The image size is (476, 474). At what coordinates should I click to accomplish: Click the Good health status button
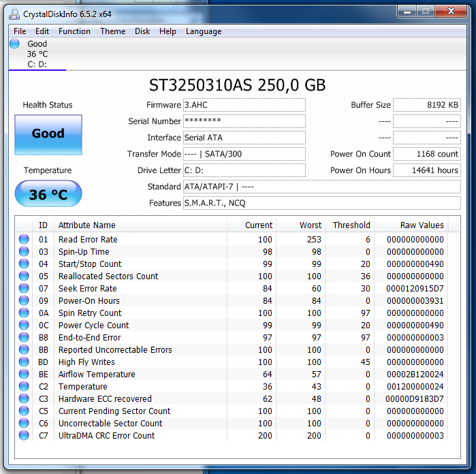(x=48, y=135)
